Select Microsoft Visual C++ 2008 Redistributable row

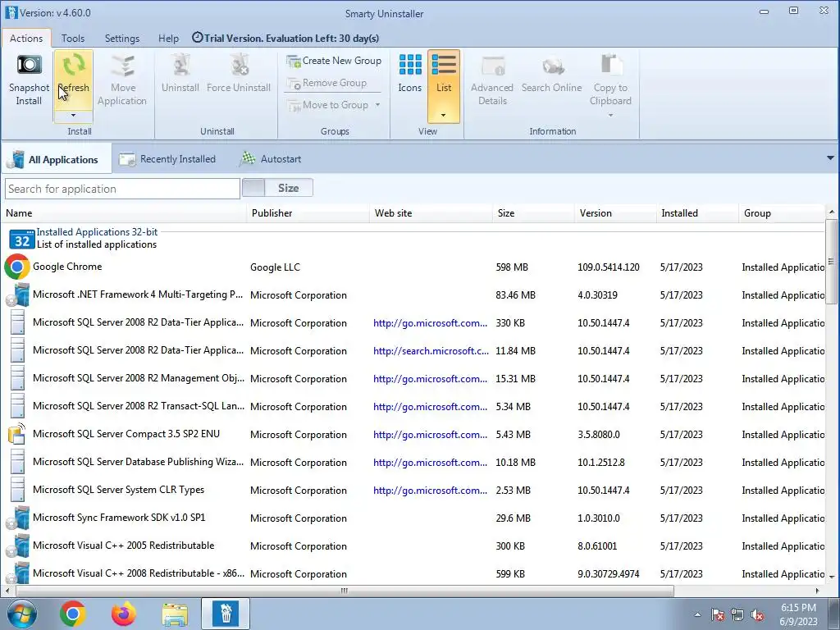click(x=414, y=573)
